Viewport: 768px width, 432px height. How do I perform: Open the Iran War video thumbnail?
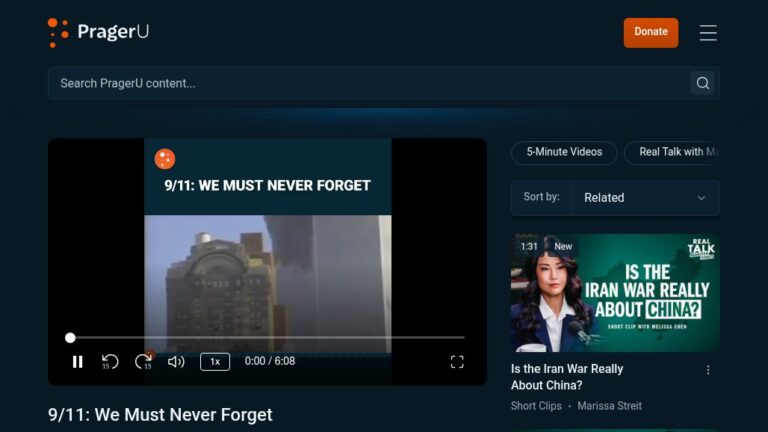tap(615, 293)
